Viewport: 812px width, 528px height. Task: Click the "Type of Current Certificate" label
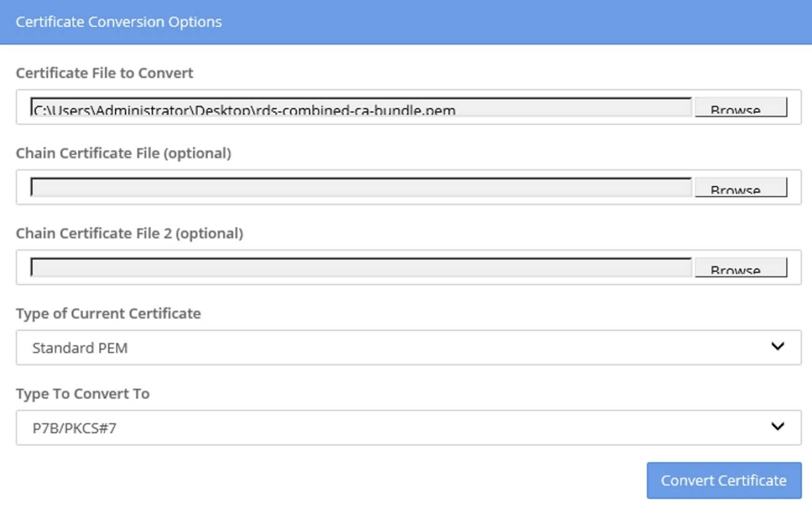coord(109,313)
